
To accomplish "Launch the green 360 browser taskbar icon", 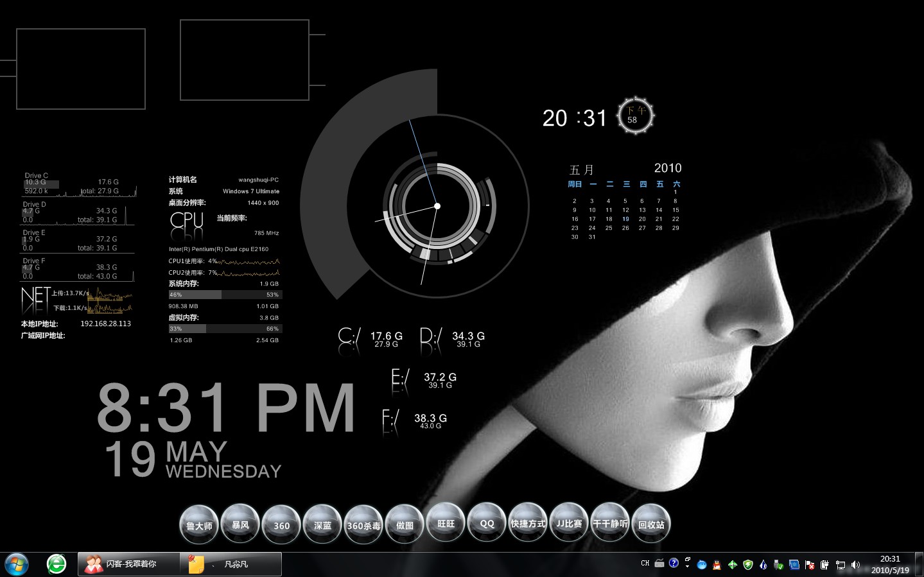I will tap(57, 564).
